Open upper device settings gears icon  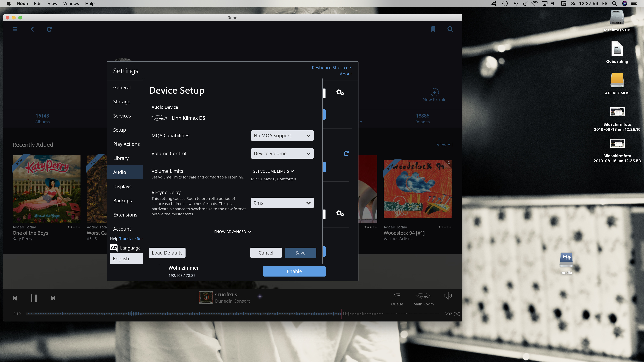tap(340, 92)
